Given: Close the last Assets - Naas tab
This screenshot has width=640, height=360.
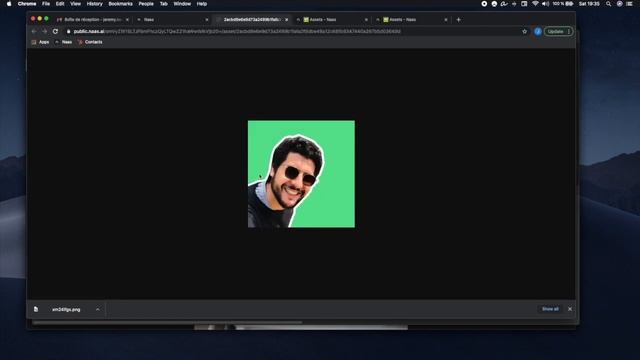Looking at the screenshot, I should tap(446, 20).
